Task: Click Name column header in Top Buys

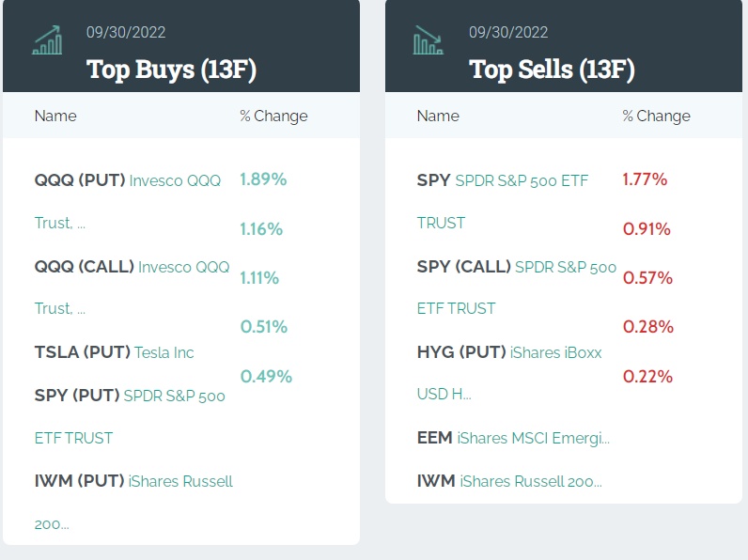Action: [55, 116]
